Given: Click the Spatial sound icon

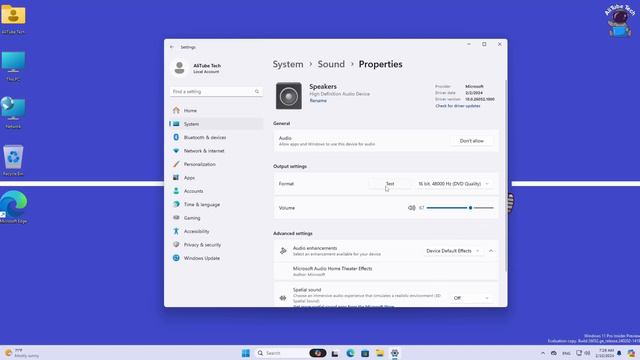Looking at the screenshot, I should 283,298.
